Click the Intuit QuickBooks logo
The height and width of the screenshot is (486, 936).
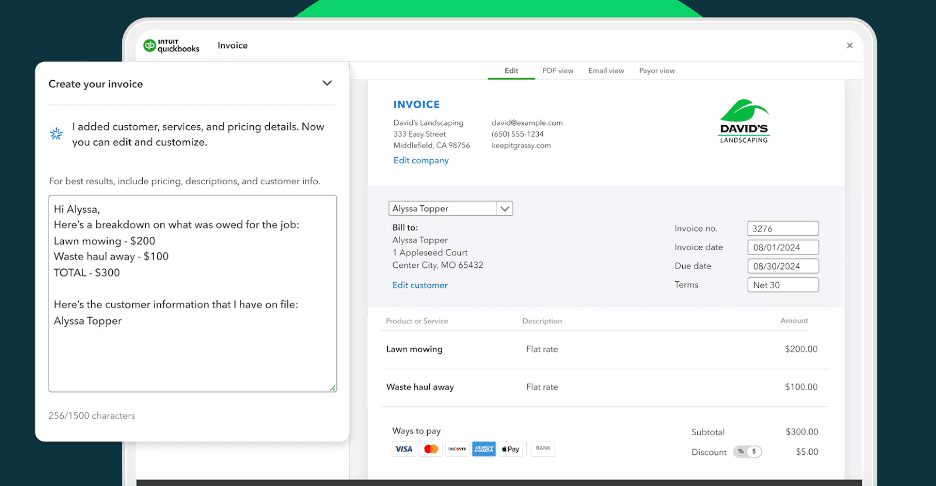pyautogui.click(x=172, y=45)
